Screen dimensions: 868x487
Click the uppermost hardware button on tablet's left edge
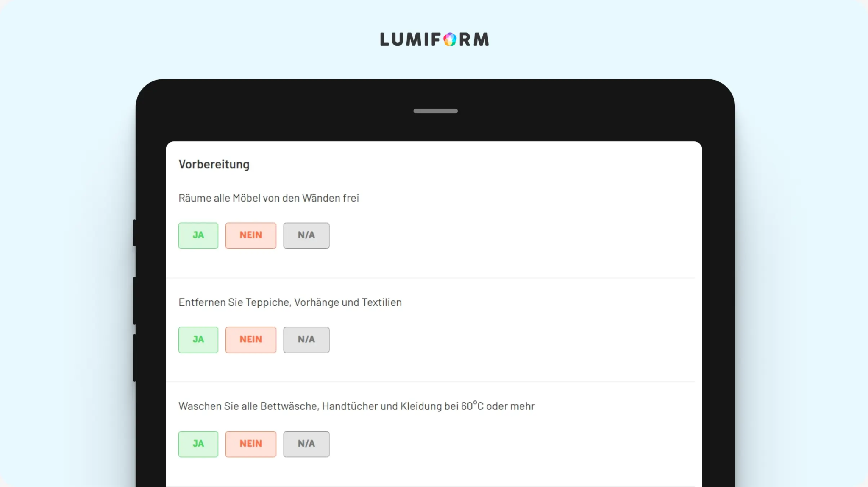(x=134, y=233)
